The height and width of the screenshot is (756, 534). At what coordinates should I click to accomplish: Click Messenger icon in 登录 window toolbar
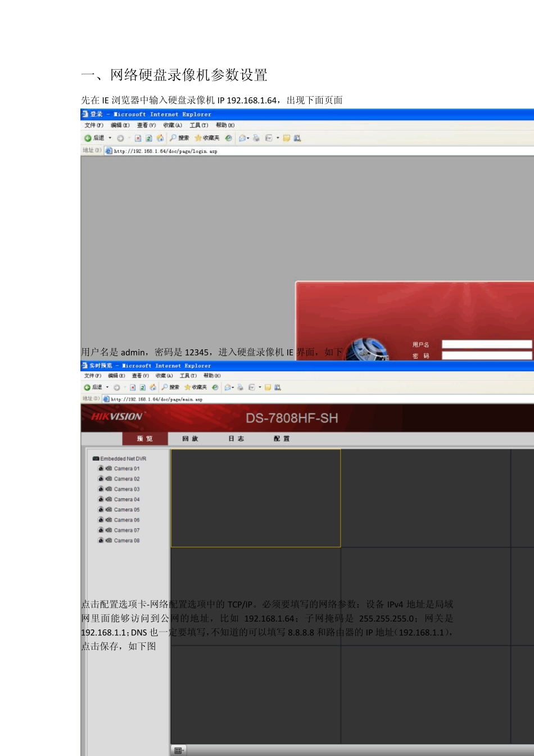click(x=297, y=138)
